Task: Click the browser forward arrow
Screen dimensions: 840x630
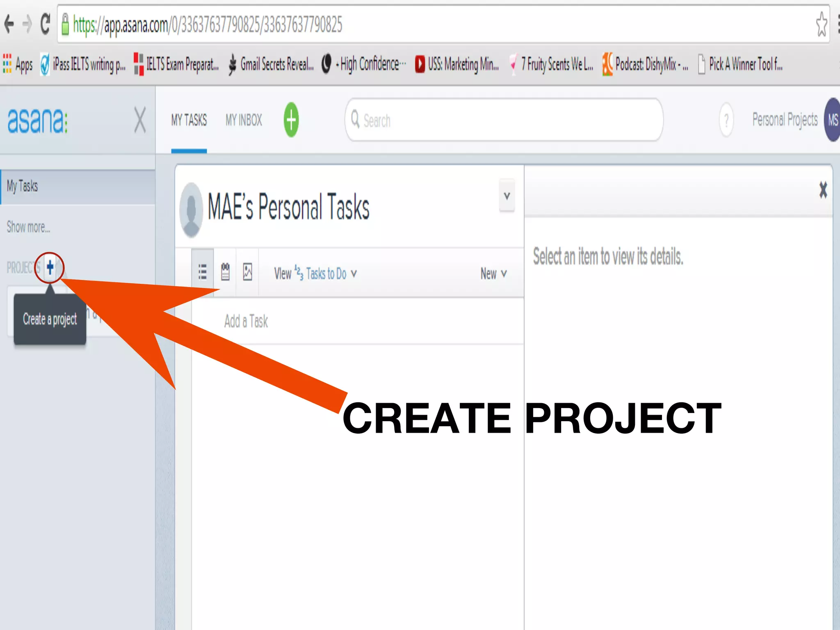Action: tap(27, 24)
